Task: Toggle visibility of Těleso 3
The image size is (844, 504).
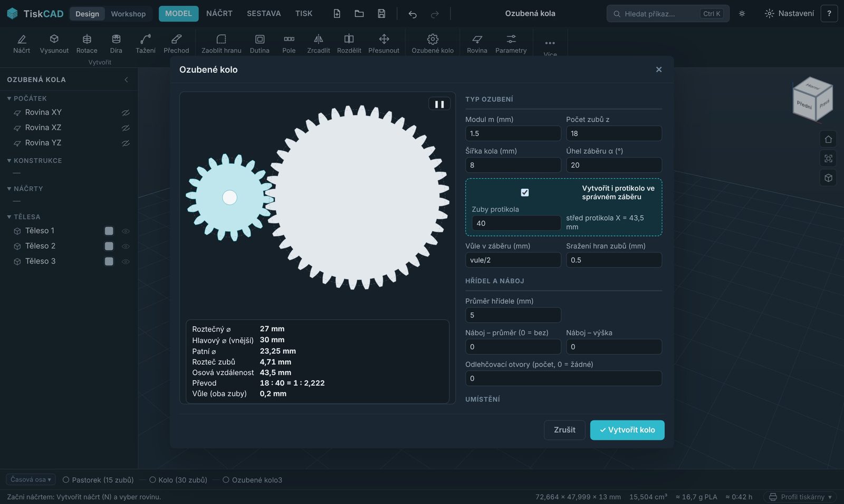Action: 126,261
